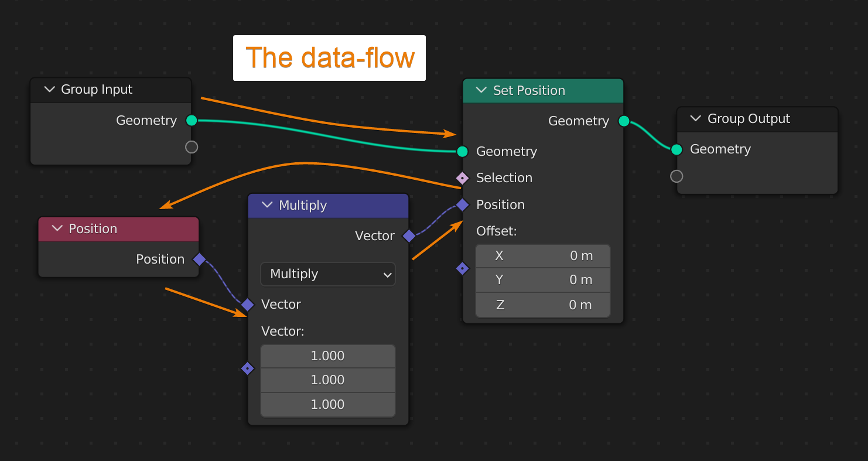Image resolution: width=868 pixels, height=461 pixels.
Task: Click Multiply node first Vector input socket
Action: [247, 305]
